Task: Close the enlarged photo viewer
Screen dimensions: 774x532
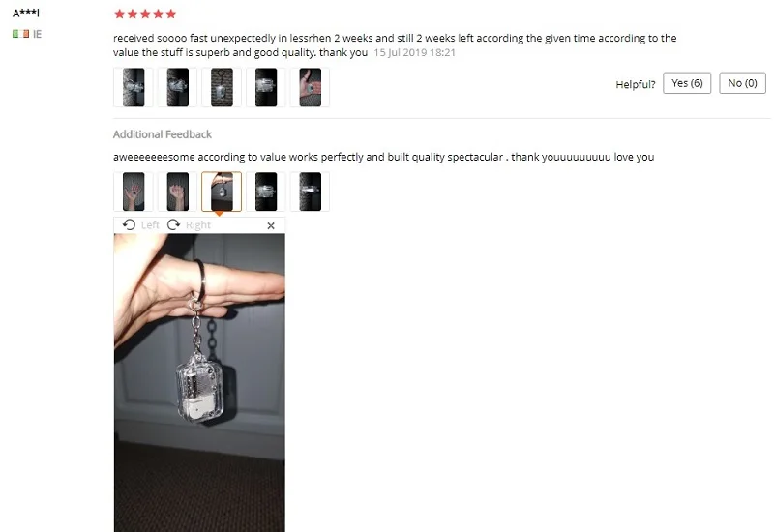Action: pyautogui.click(x=271, y=225)
